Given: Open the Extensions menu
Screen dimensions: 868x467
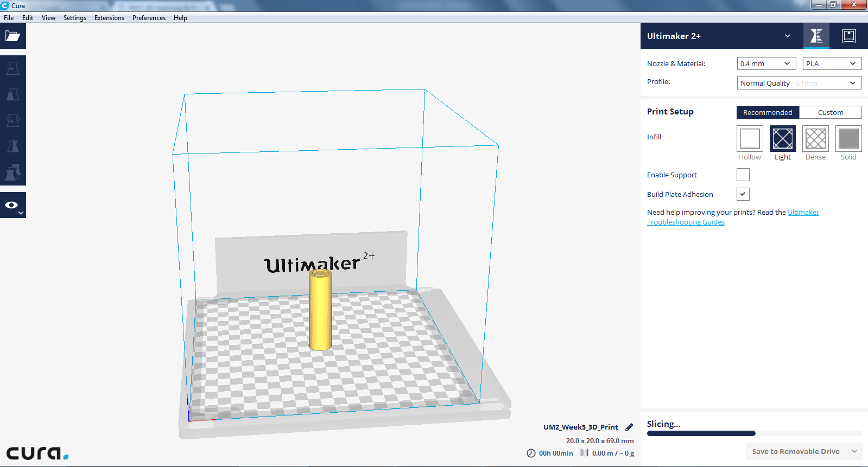Looking at the screenshot, I should tap(109, 18).
